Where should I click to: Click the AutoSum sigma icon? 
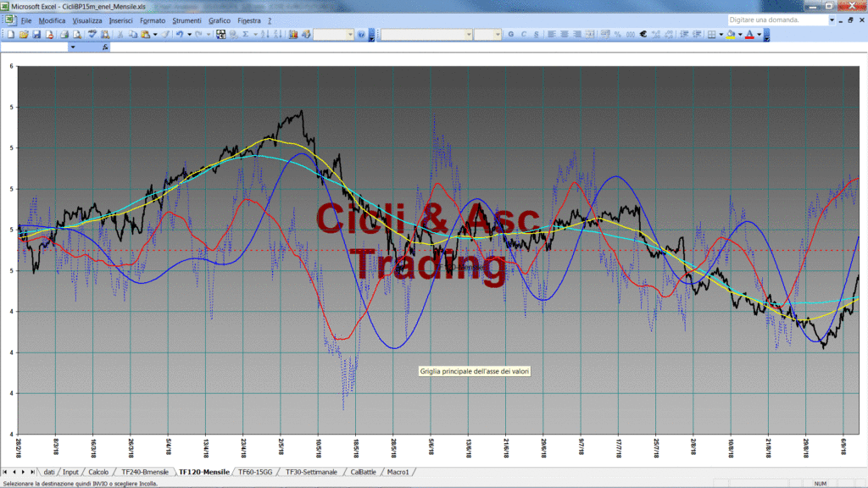tap(246, 34)
